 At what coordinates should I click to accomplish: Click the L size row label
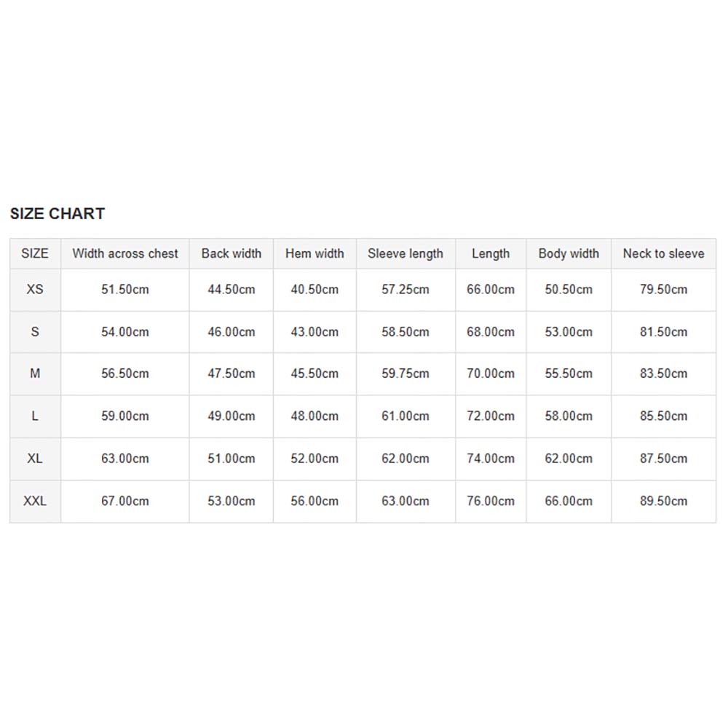click(35, 416)
